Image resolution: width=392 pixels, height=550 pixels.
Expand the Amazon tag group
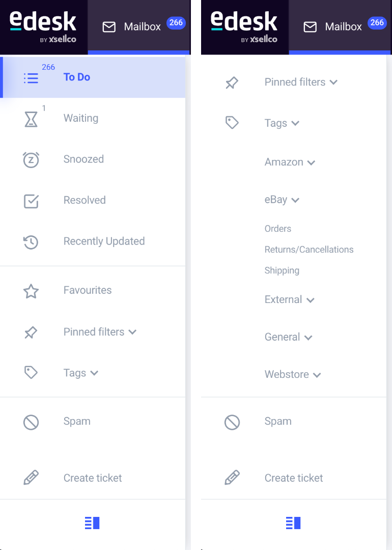click(290, 162)
